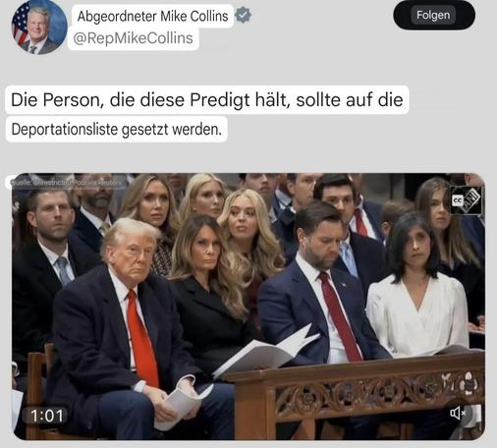Open the @RepMikeCollins handle link
The width and height of the screenshot is (497, 448).
(x=133, y=38)
